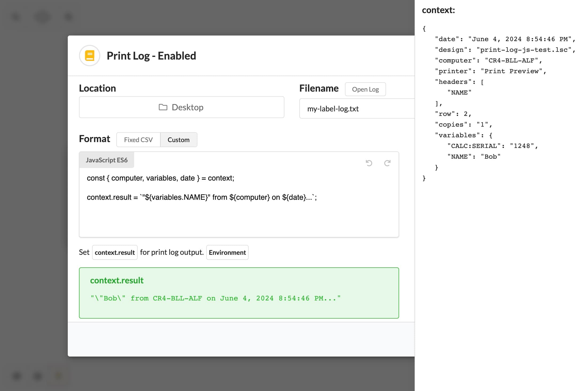Select the Fixed CSV format

pos(138,140)
